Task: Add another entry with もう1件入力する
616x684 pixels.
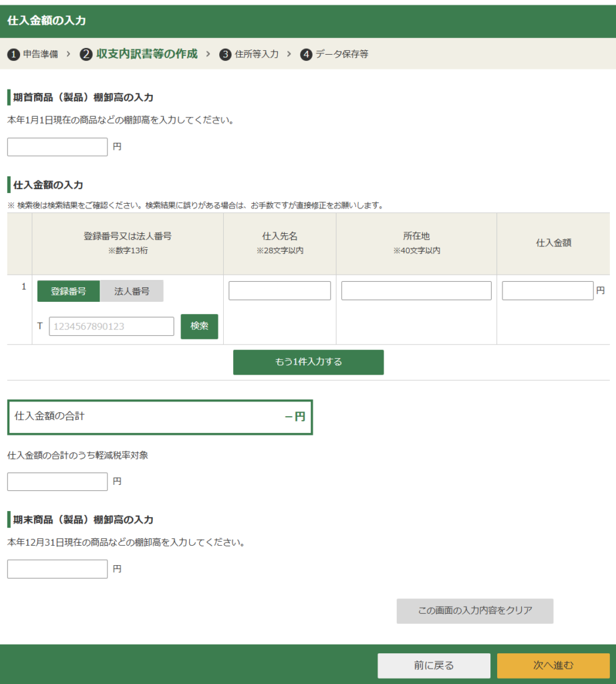Action: click(309, 362)
